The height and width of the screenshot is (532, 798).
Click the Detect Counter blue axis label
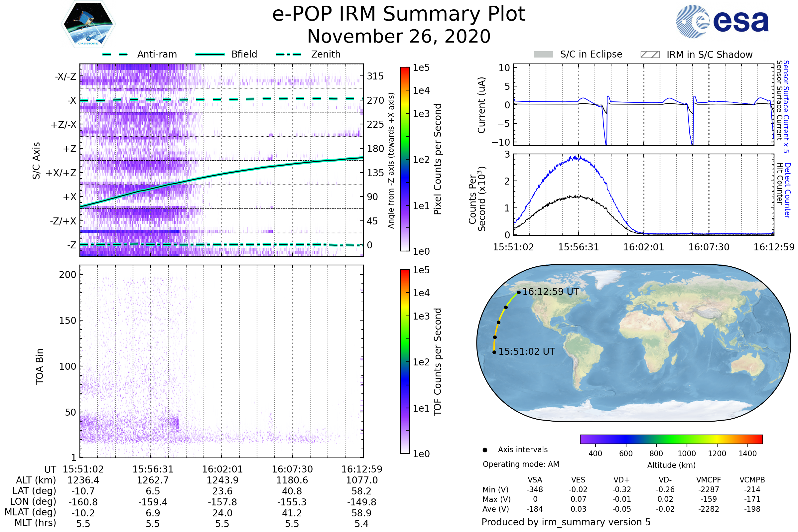click(788, 190)
